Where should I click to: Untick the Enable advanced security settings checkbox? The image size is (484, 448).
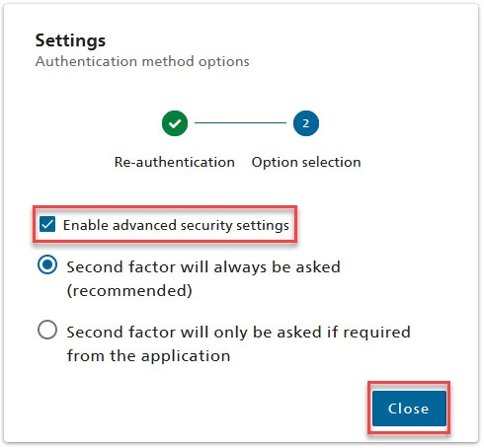point(47,224)
